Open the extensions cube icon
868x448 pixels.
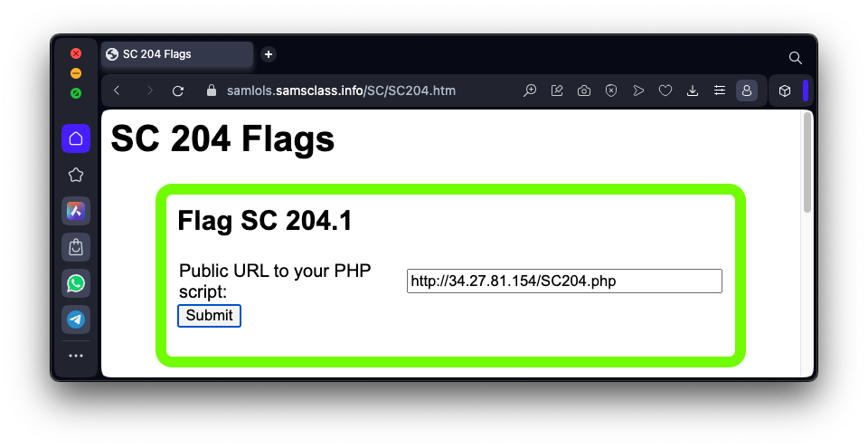click(785, 91)
